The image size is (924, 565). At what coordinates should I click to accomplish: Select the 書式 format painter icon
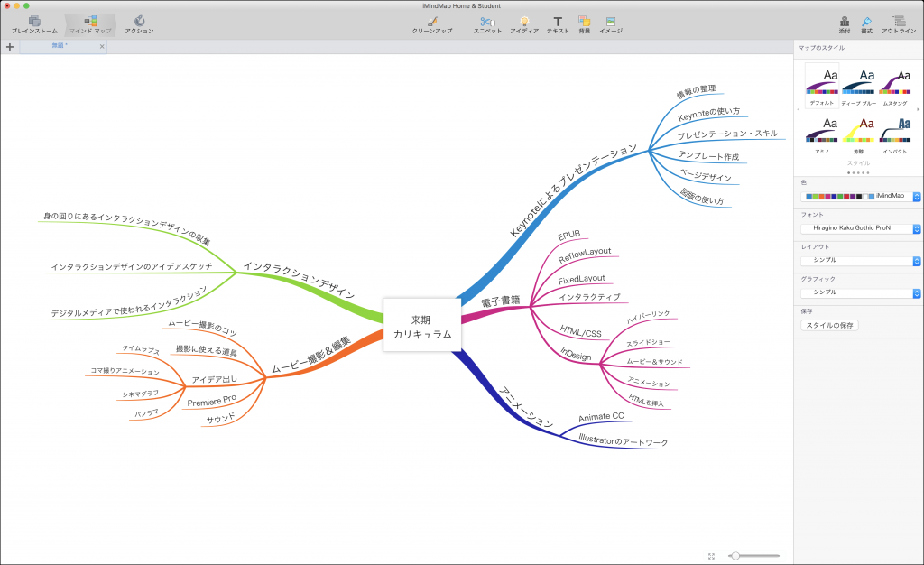869,23
